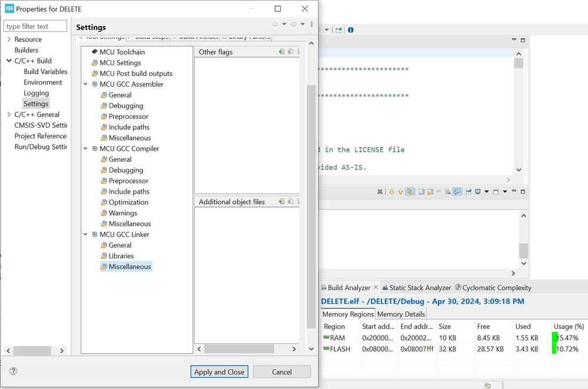Click the add icon beside Additional object files
Image resolution: width=588 pixels, height=389 pixels.
point(281,201)
